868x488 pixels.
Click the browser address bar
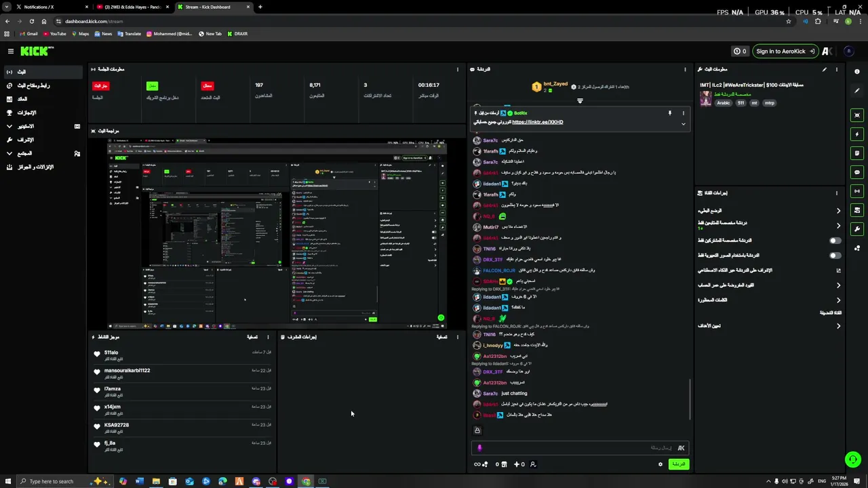coord(420,21)
